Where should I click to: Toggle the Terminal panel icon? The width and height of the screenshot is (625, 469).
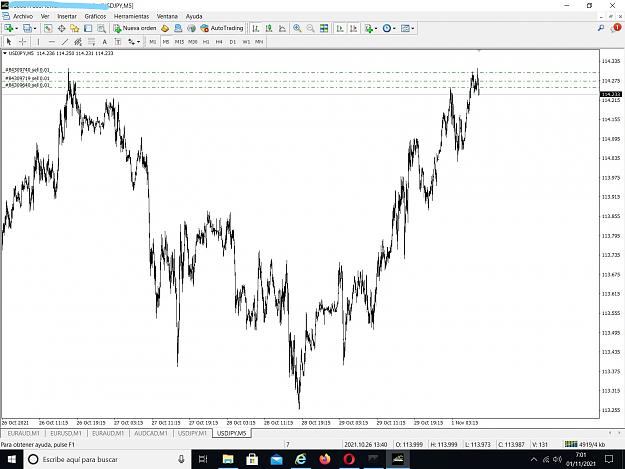point(88,28)
